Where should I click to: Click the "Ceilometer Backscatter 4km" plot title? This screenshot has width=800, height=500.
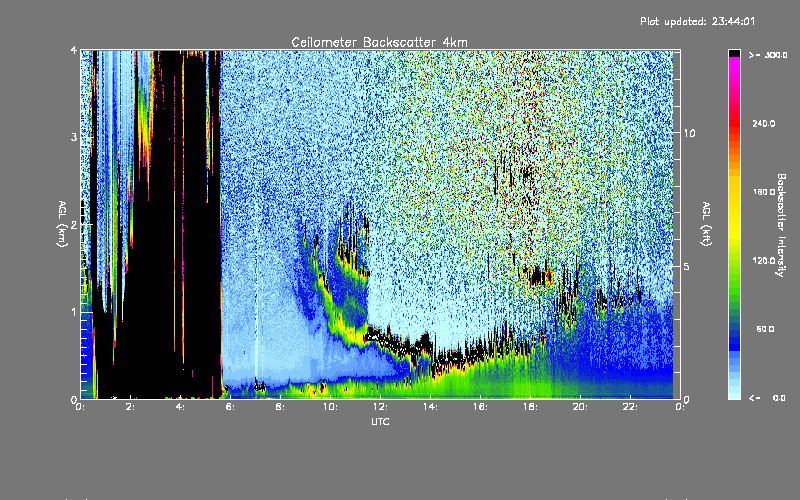379,42
